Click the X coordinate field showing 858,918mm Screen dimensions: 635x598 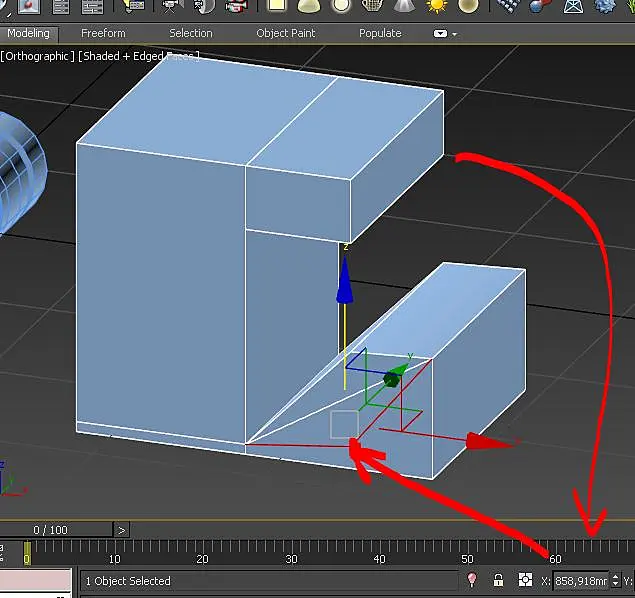pyautogui.click(x=581, y=581)
